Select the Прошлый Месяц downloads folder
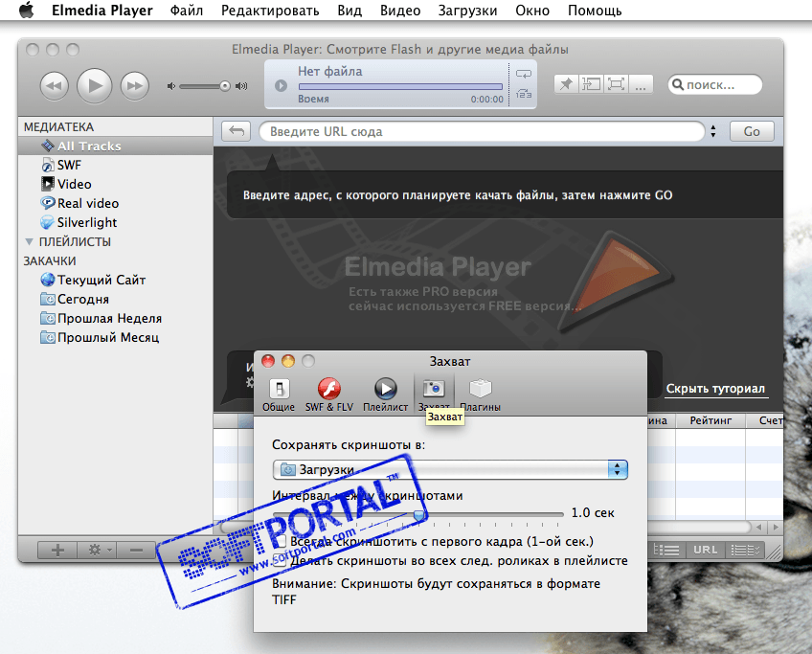This screenshot has width=812, height=654. [116, 338]
